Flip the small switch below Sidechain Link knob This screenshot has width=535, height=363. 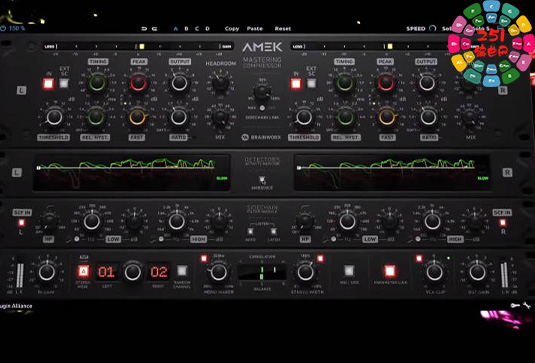click(262, 108)
